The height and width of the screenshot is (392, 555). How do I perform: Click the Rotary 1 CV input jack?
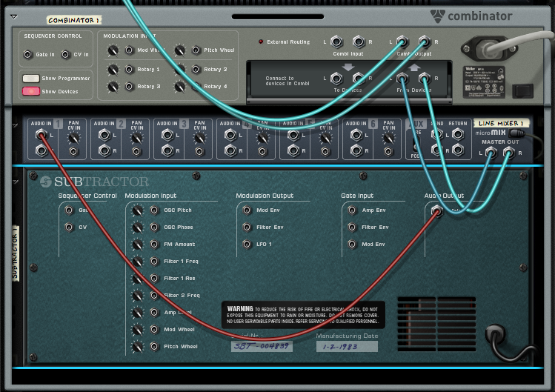point(129,69)
